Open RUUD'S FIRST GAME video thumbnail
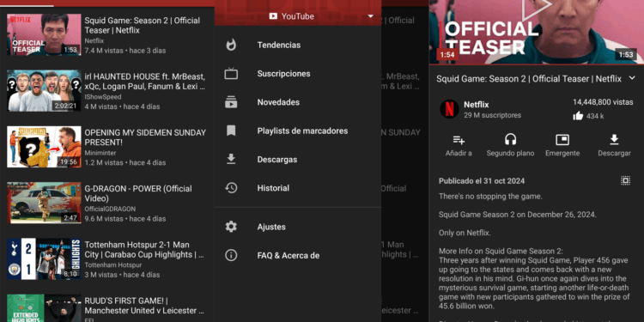This screenshot has width=644, height=322. tap(44, 308)
